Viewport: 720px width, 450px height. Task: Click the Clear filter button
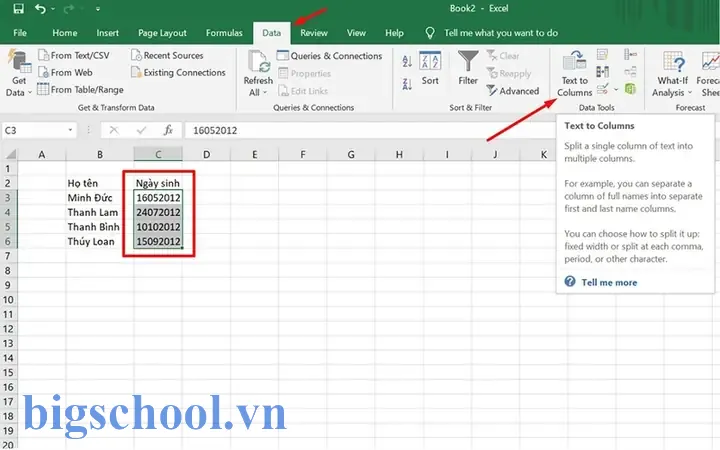tap(503, 56)
